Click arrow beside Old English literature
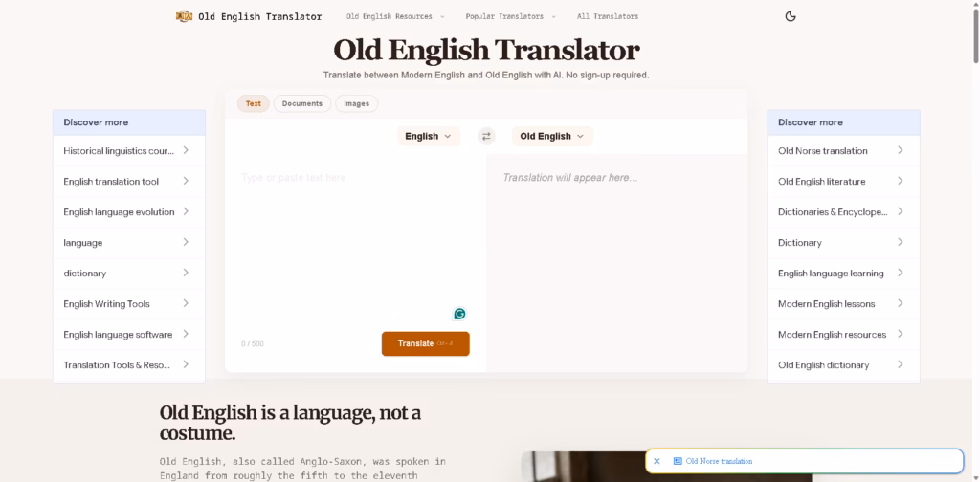This screenshot has width=980, height=482. [900, 181]
